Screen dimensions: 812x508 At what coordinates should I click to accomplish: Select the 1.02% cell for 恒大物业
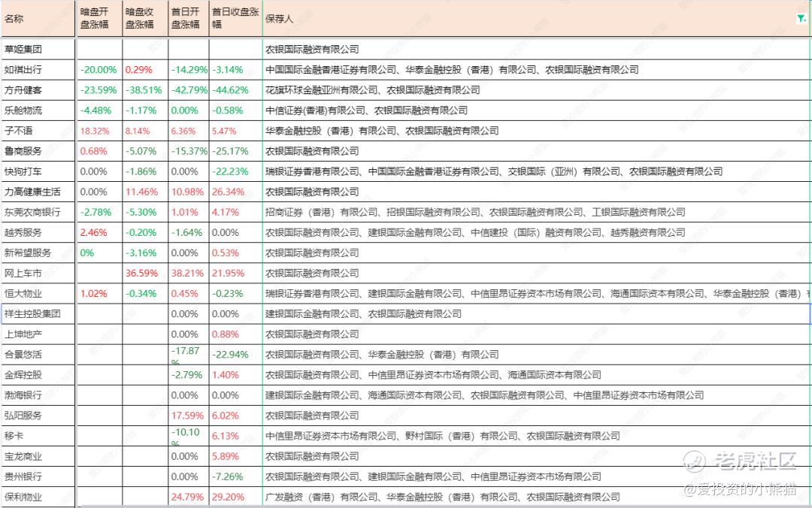tap(99, 294)
